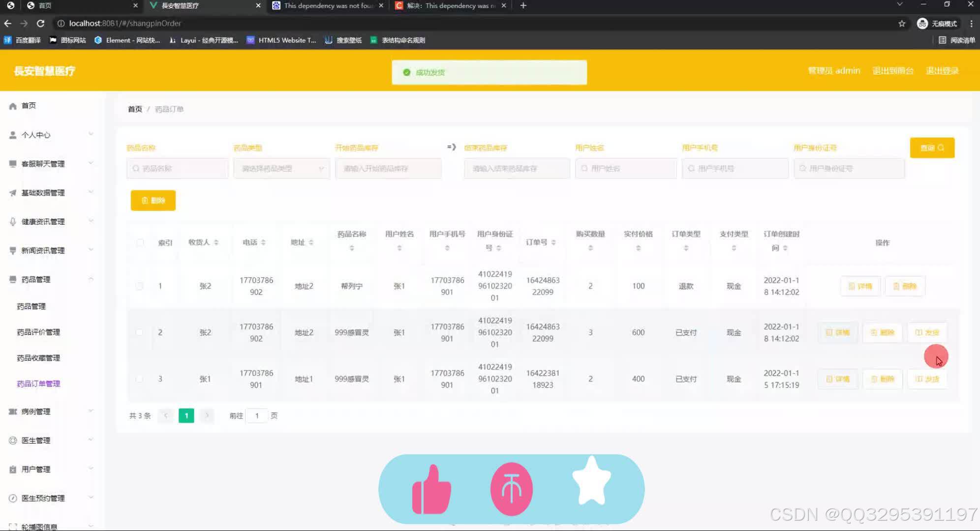Click 删除 for row 1 帮列宁
This screenshot has height=531, width=980.
pyautogui.click(x=905, y=286)
